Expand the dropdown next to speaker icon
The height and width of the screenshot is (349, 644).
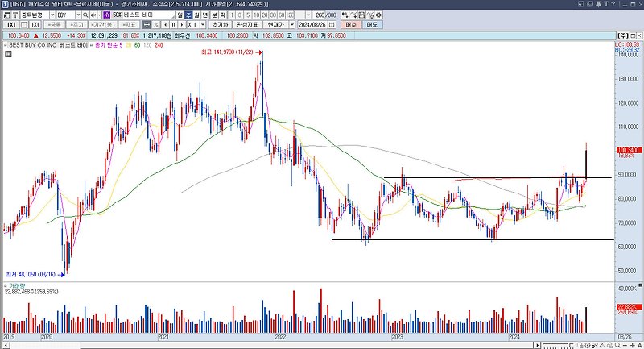click(x=99, y=15)
